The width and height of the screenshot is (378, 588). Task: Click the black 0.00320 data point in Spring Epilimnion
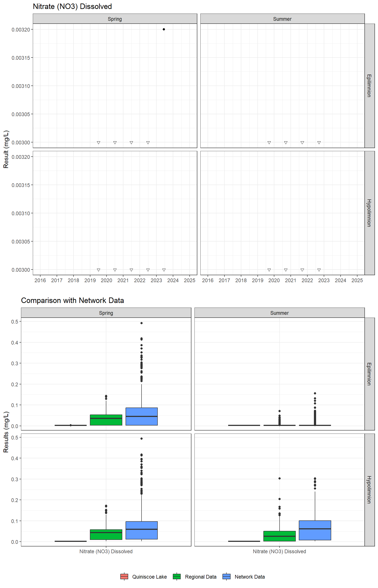(164, 30)
